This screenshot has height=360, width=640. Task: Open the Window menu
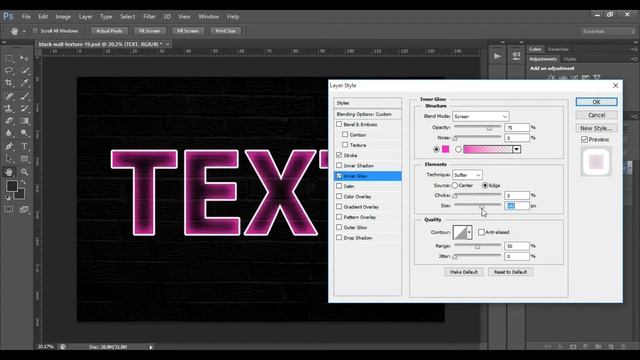point(209,17)
